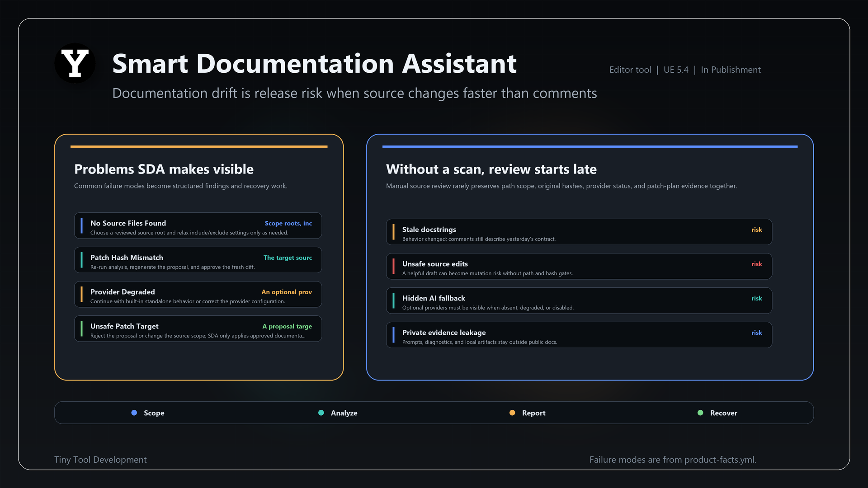Open the No Source Files Found card

[198, 225]
